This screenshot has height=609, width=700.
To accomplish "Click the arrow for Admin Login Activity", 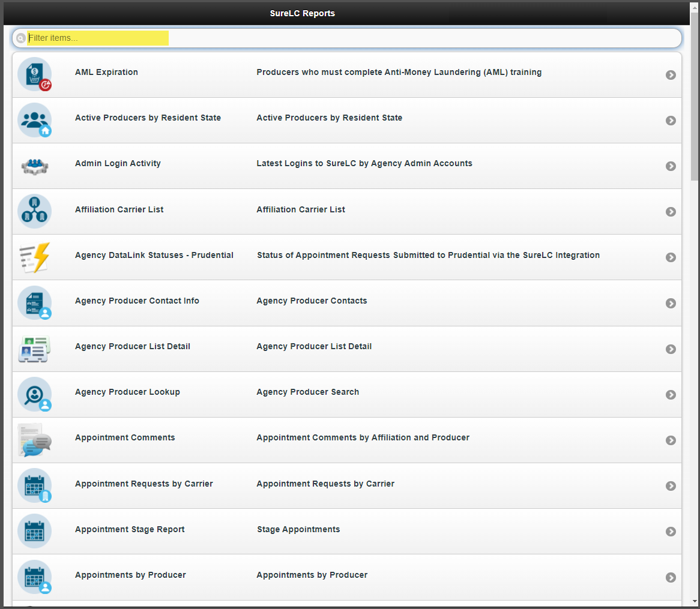I will coord(671,166).
